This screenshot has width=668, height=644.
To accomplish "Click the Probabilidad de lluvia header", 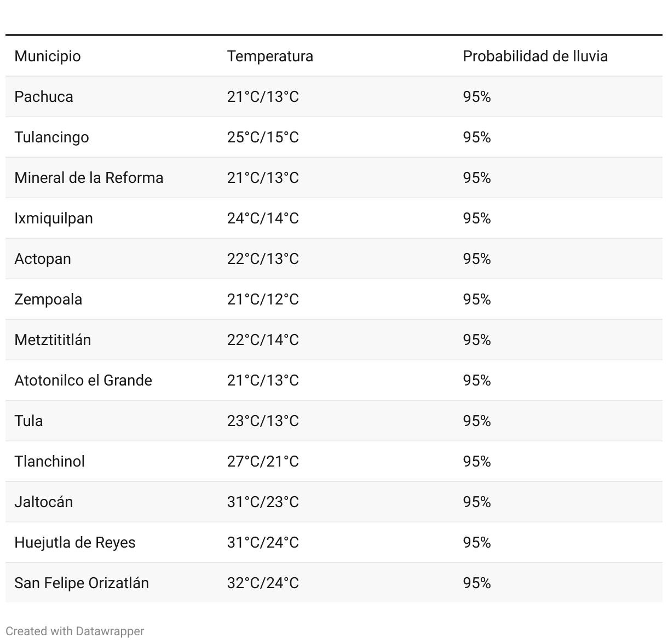I will tap(535, 56).
